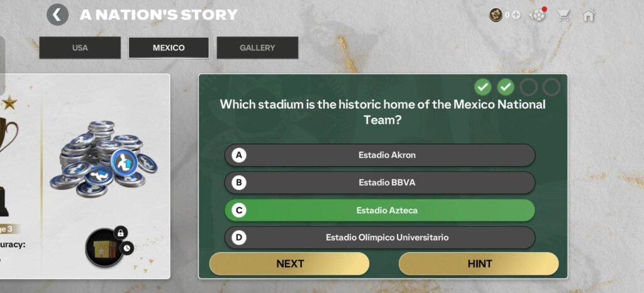Tap the locked reward crate icon
The width and height of the screenshot is (644, 293).
coord(103,248)
